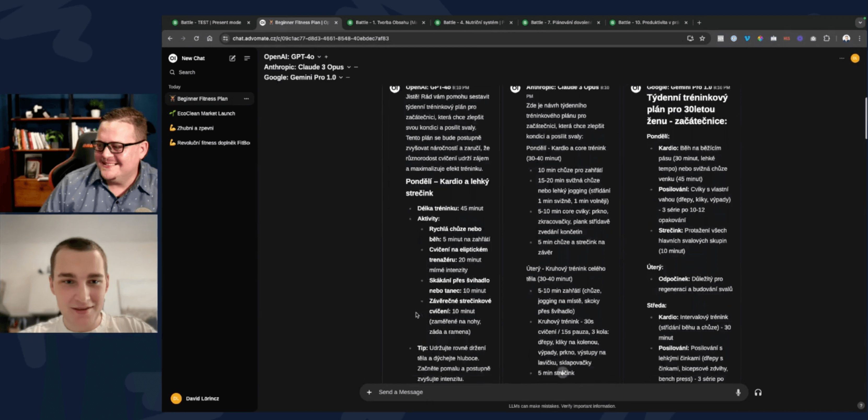Image resolution: width=868 pixels, height=420 pixels.
Task: Attach a file with the plus button
Action: coord(369,392)
